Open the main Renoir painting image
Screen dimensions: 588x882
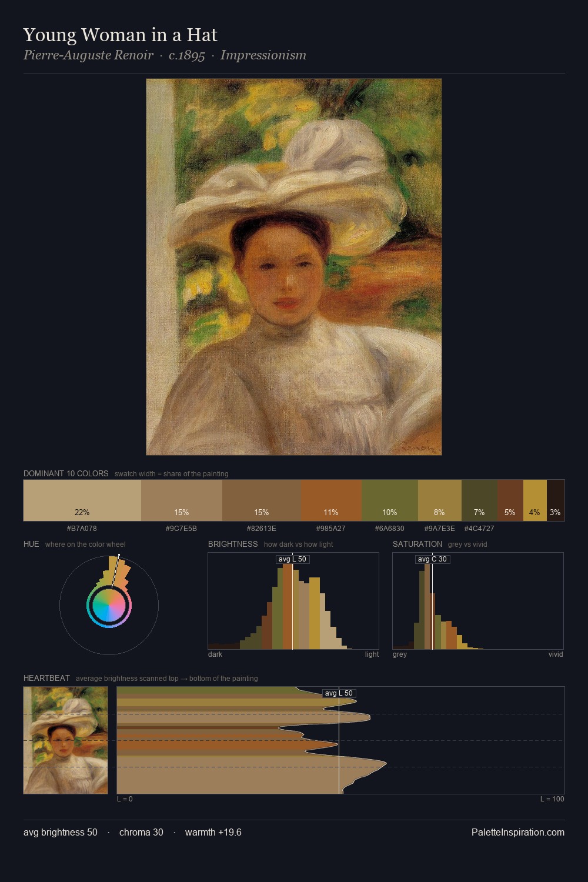(x=294, y=267)
